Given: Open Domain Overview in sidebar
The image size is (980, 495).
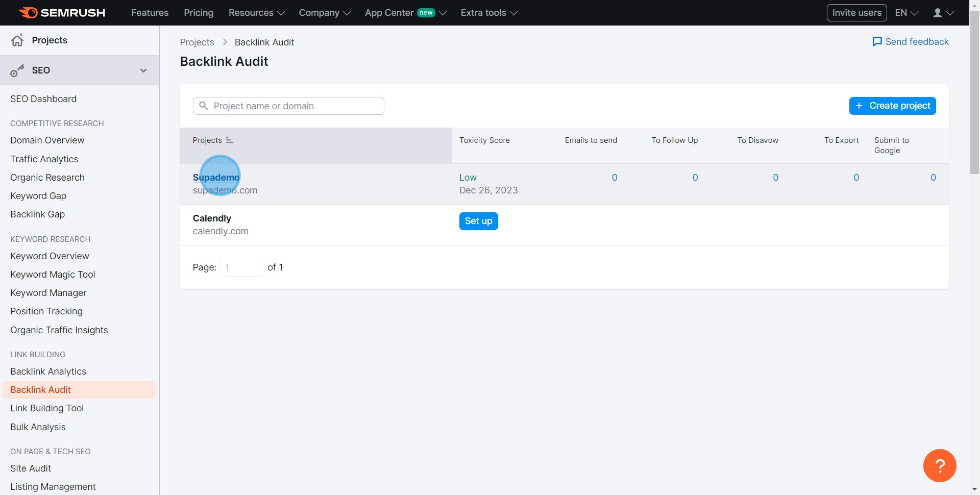Looking at the screenshot, I should click(47, 140).
